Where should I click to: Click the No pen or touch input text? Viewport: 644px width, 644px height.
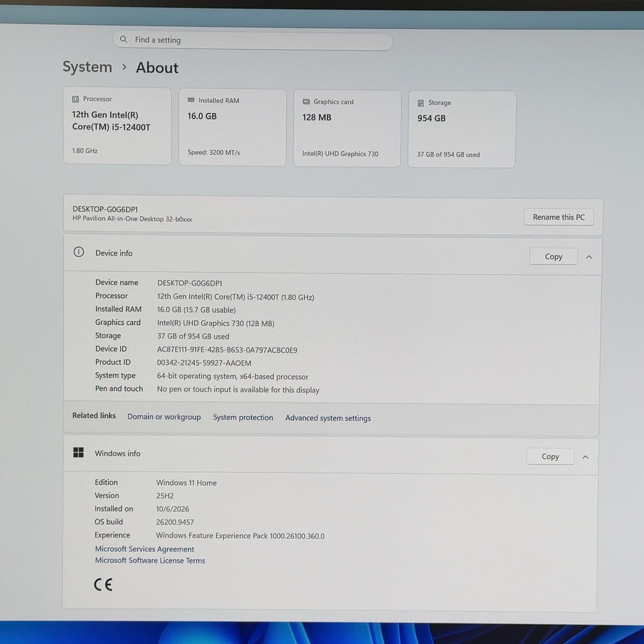238,390
